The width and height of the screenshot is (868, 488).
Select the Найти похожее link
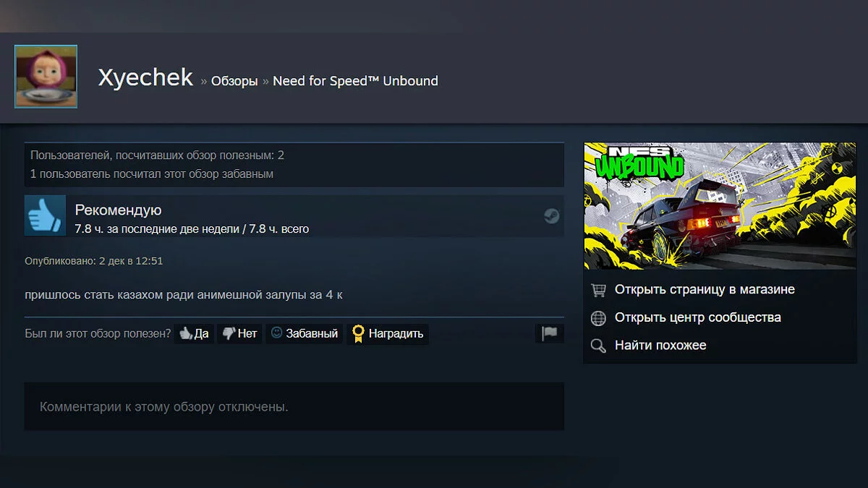660,346
